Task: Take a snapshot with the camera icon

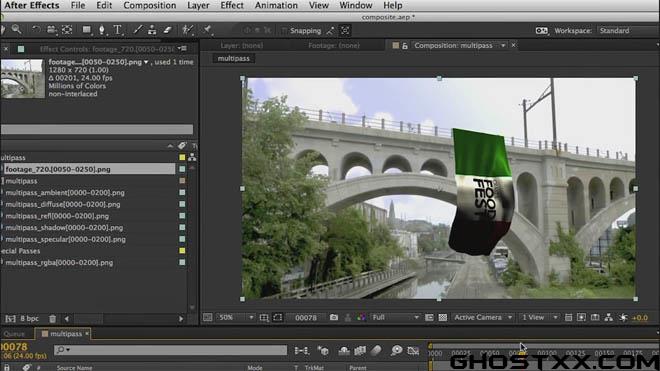Action: tap(334, 318)
